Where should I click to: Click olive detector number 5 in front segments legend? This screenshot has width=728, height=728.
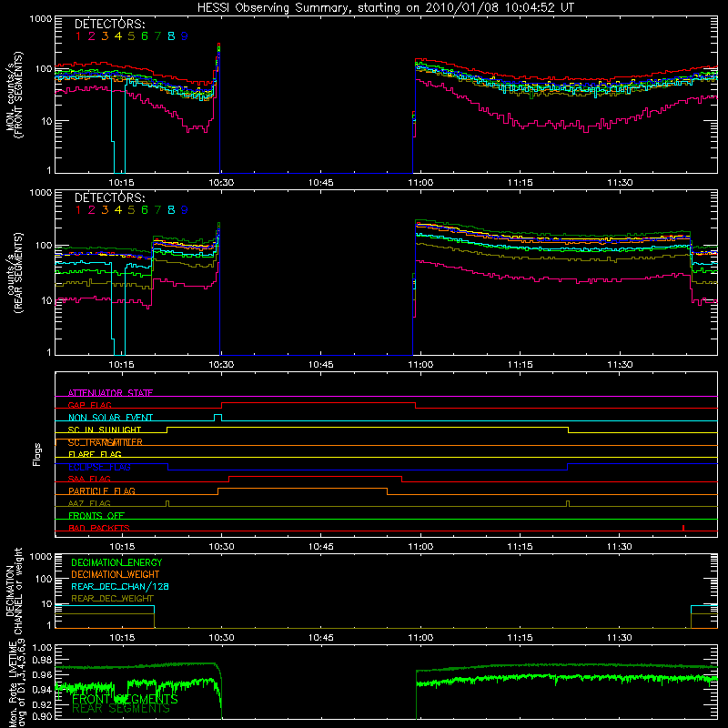131,36
